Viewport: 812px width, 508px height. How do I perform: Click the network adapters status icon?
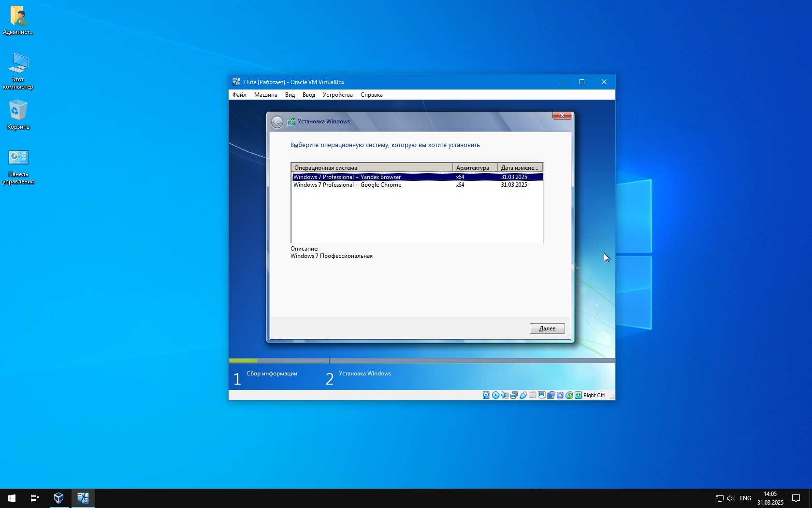click(514, 395)
